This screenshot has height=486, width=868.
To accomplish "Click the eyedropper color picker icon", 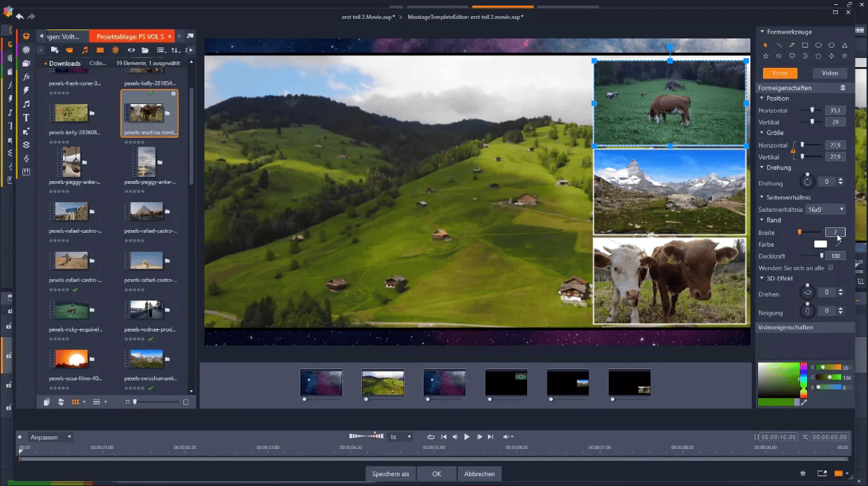I will point(804,402).
